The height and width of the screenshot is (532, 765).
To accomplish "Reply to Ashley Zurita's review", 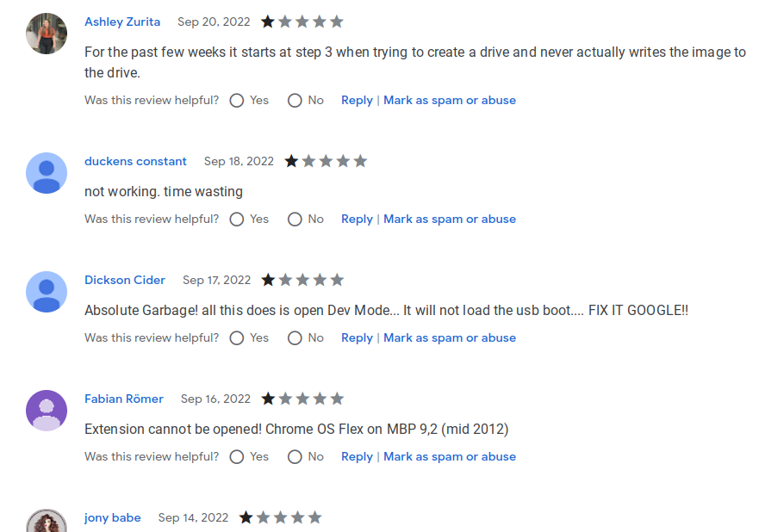I will pyautogui.click(x=357, y=100).
